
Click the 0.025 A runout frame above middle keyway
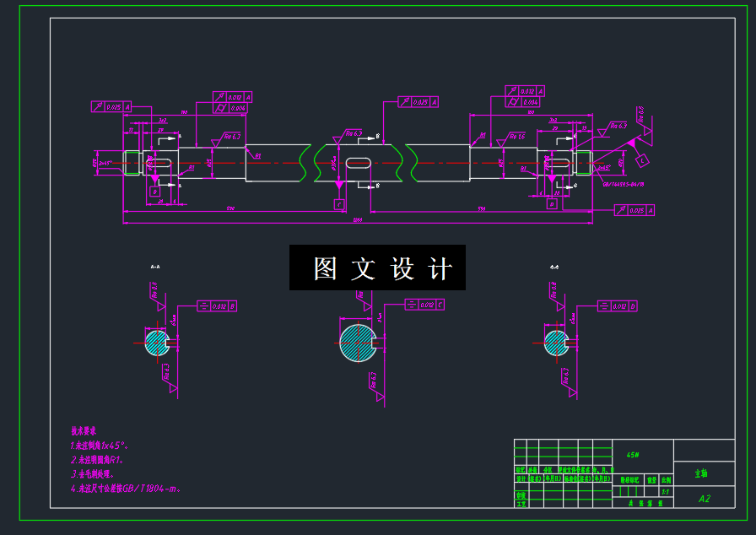418,102
